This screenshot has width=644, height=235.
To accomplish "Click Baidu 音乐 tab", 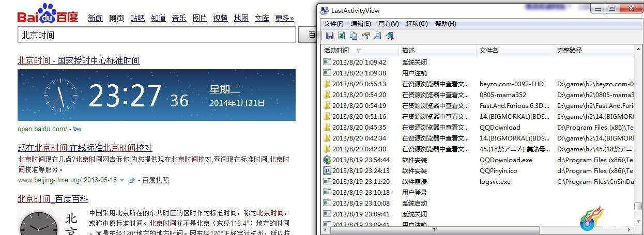I will click(179, 18).
